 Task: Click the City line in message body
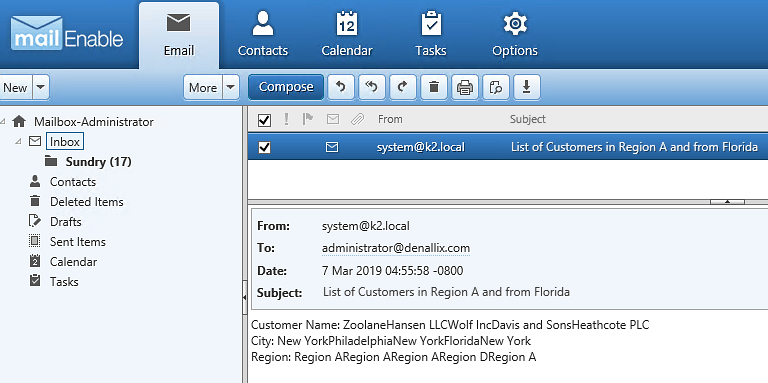tap(391, 340)
